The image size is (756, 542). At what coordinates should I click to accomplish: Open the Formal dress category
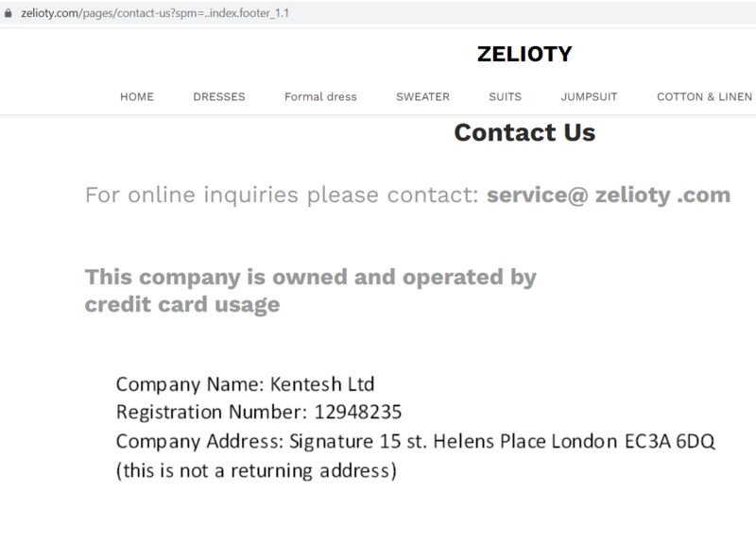320,97
